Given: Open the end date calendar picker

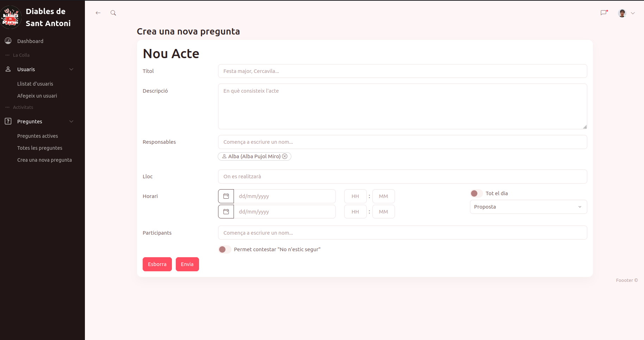Looking at the screenshot, I should [226, 212].
